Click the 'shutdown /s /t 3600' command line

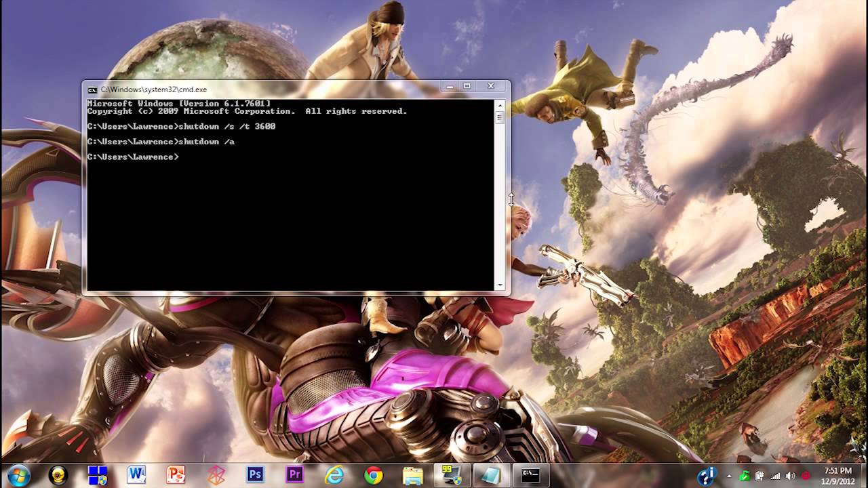click(181, 126)
